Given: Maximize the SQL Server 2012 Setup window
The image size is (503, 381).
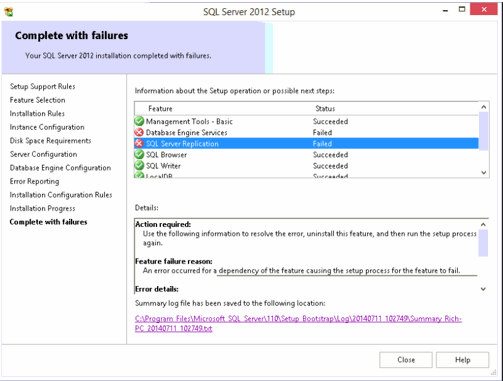Looking at the screenshot, I should (462, 9).
